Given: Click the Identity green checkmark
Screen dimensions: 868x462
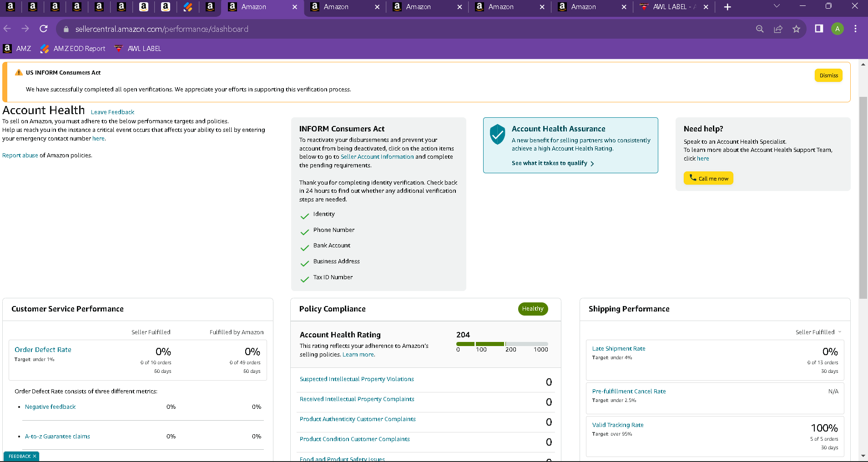Looking at the screenshot, I should 305,216.
